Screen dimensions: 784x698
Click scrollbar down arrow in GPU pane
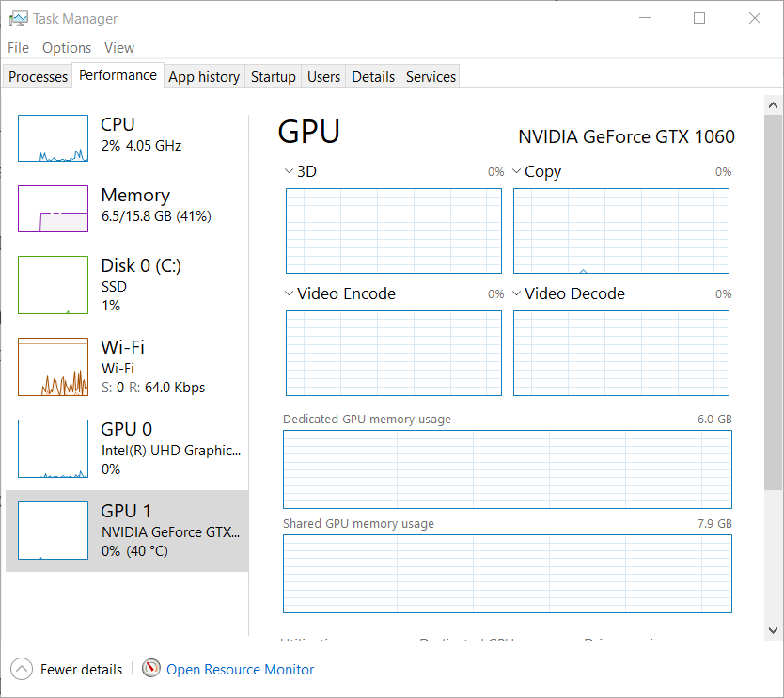(x=773, y=630)
